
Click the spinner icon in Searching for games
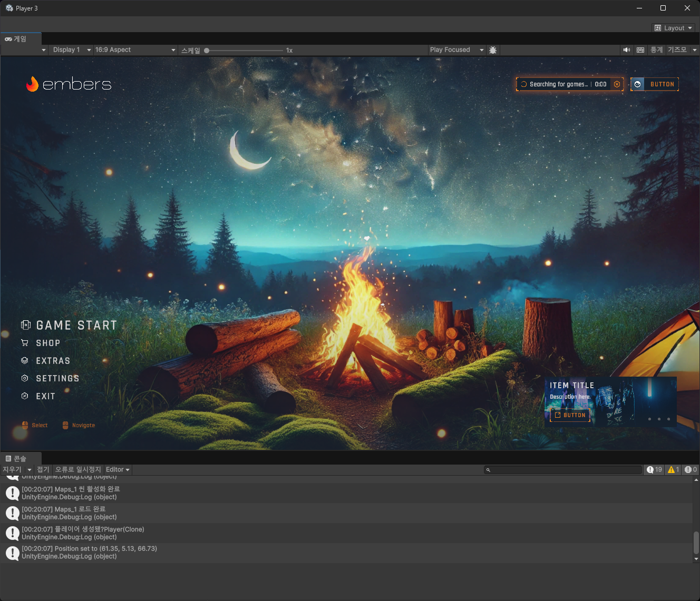pos(524,84)
